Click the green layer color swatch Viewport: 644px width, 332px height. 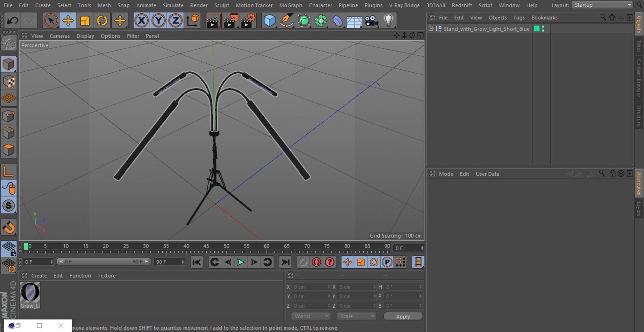coord(536,29)
